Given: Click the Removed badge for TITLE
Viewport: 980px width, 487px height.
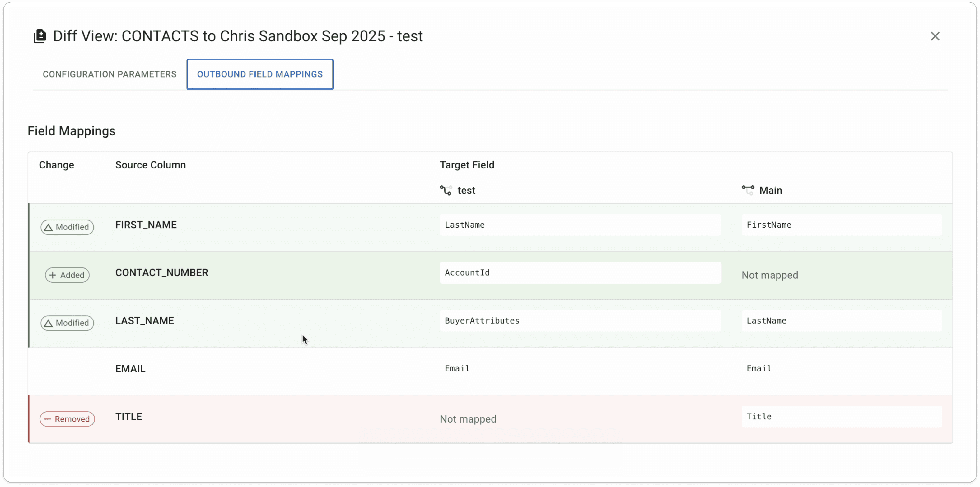Looking at the screenshot, I should pos(67,419).
